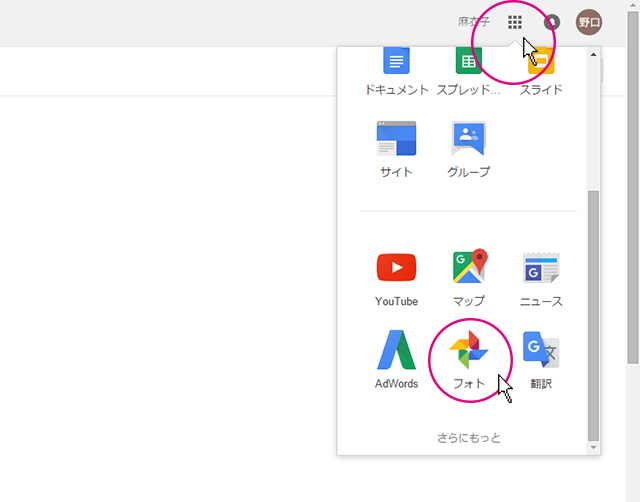This screenshot has height=502, width=640.
Task: Click the apps panel scrollbar thumb
Action: click(x=593, y=316)
